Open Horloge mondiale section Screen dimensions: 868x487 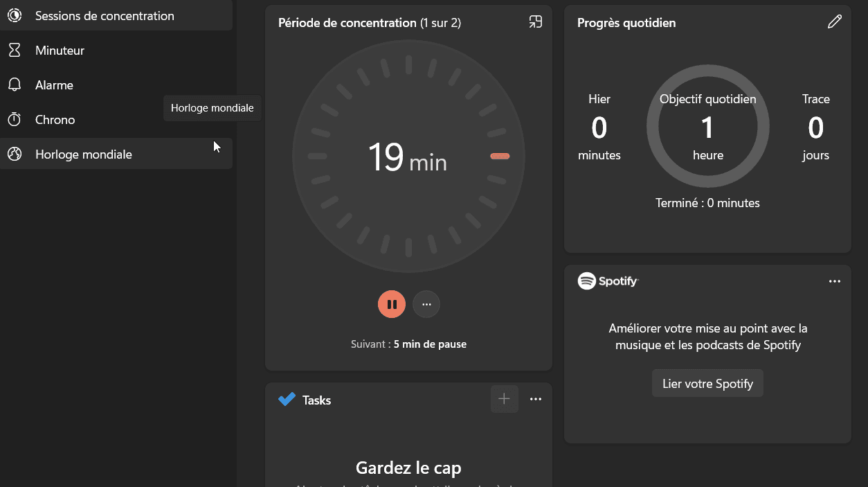point(116,154)
